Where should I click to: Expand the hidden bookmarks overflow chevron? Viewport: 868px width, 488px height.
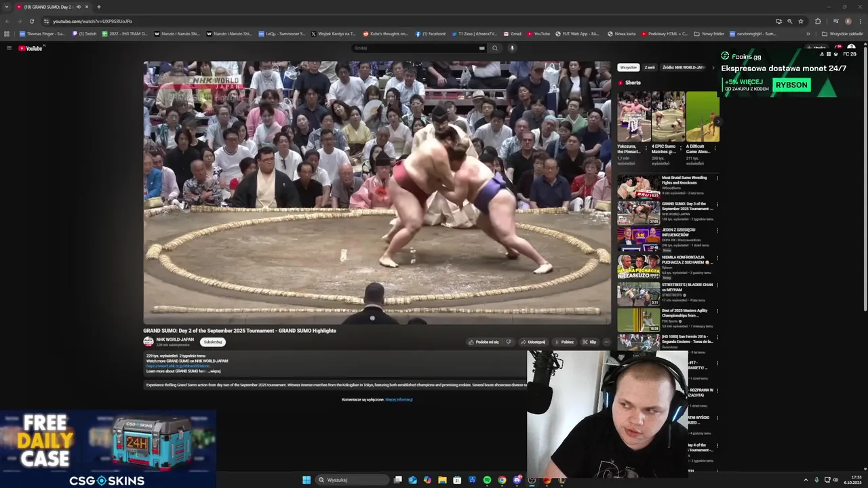coord(808,33)
